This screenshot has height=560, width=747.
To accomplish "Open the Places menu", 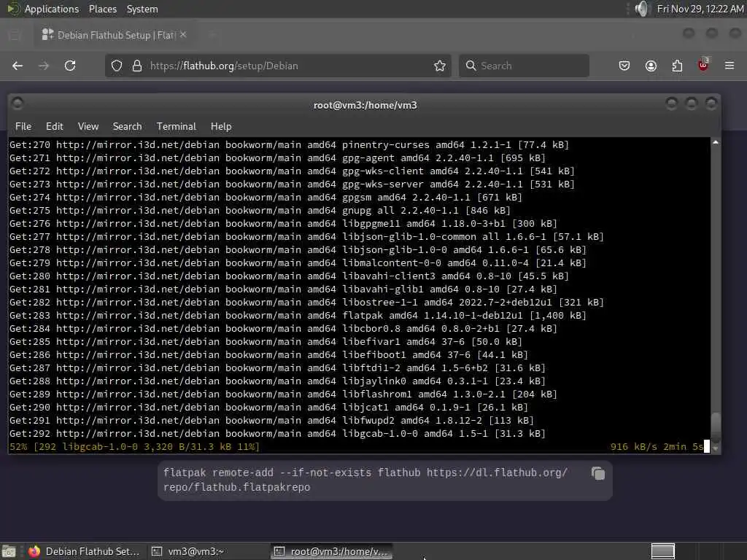I will coord(102,9).
